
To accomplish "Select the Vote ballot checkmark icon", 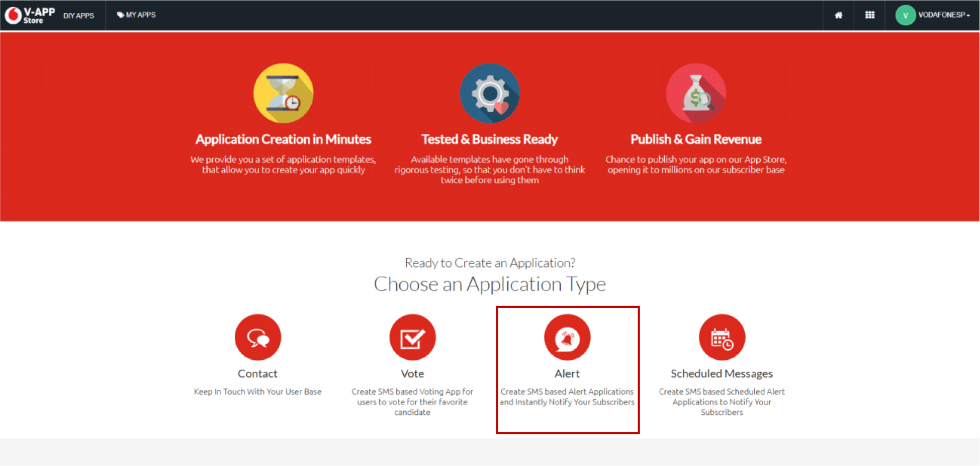I will 412,337.
